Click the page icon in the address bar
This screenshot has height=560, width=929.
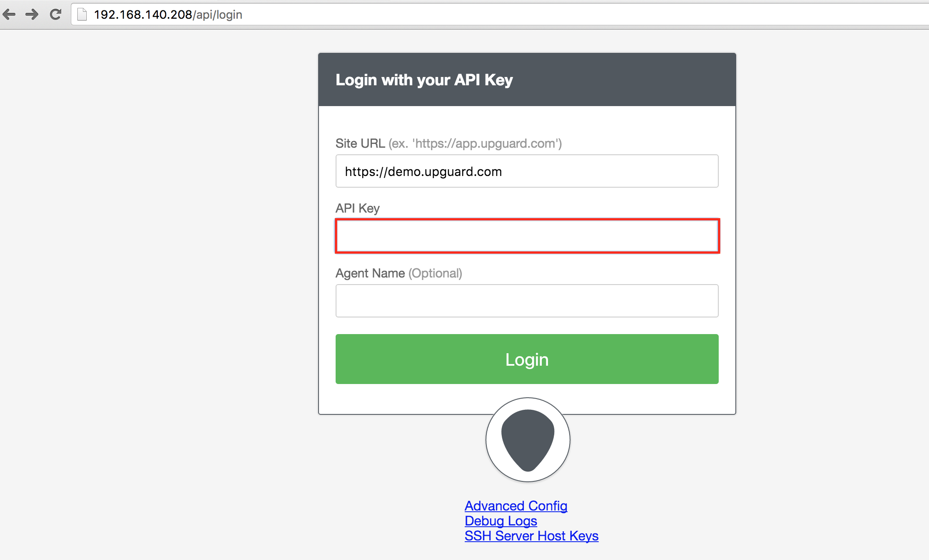[82, 15]
